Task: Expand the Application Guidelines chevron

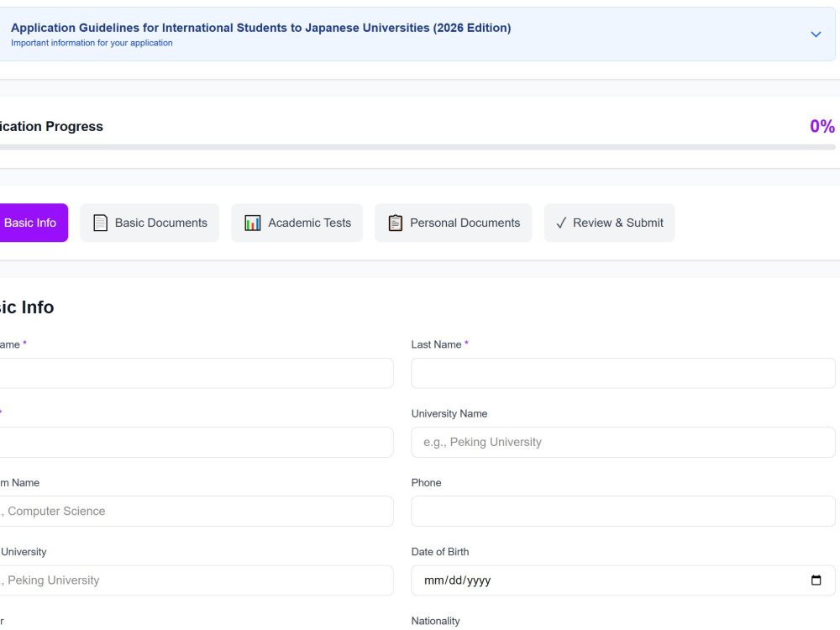Action: click(x=816, y=34)
